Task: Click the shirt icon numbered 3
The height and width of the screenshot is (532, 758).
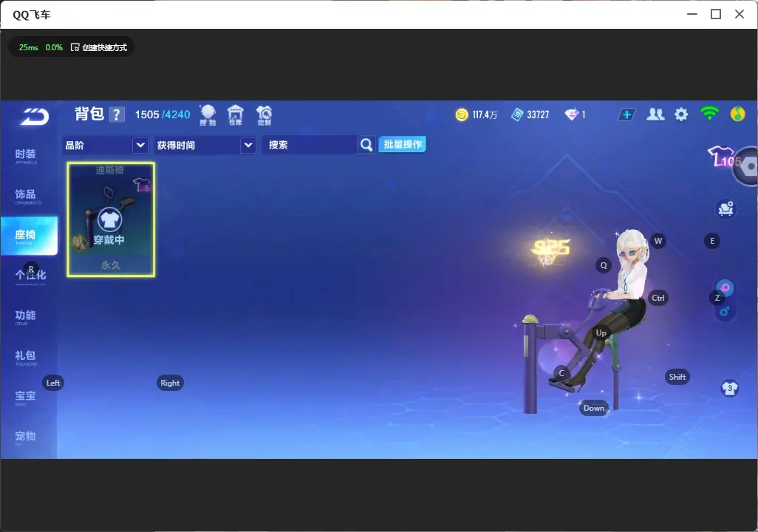Action: pyautogui.click(x=729, y=389)
